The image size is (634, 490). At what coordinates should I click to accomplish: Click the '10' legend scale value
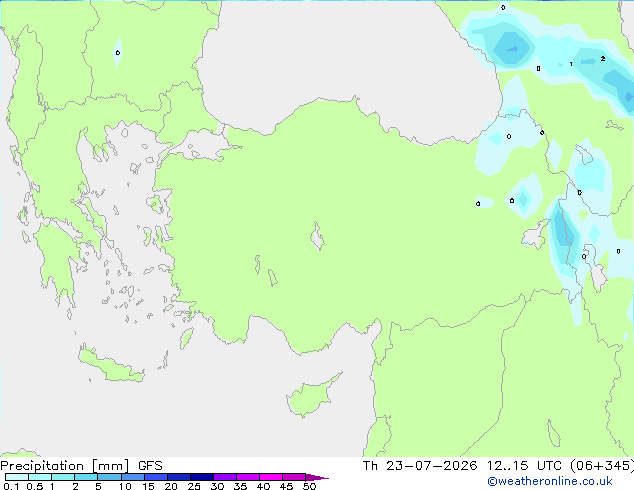125,486
